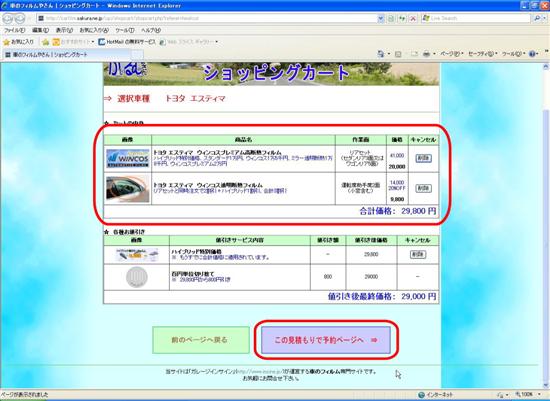Open the セーフティ dropdown in command bar
This screenshot has width=550, height=401.
483,54
